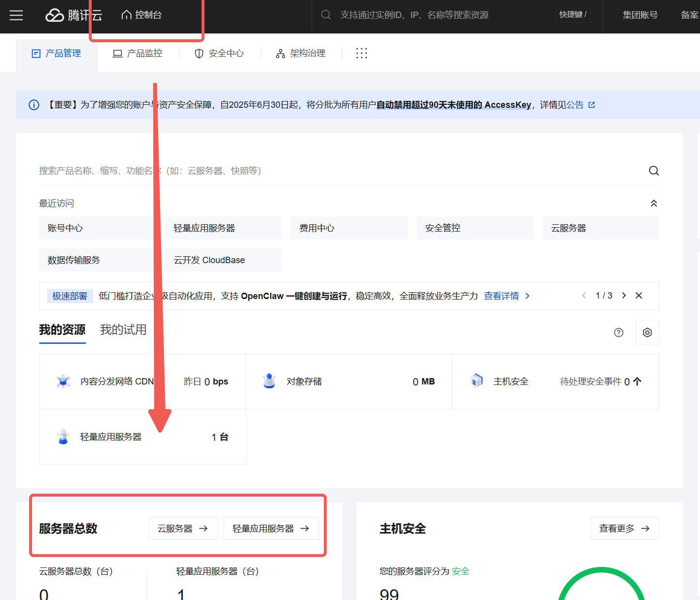
Task: Click the 1 台 server count
Action: pyautogui.click(x=220, y=437)
